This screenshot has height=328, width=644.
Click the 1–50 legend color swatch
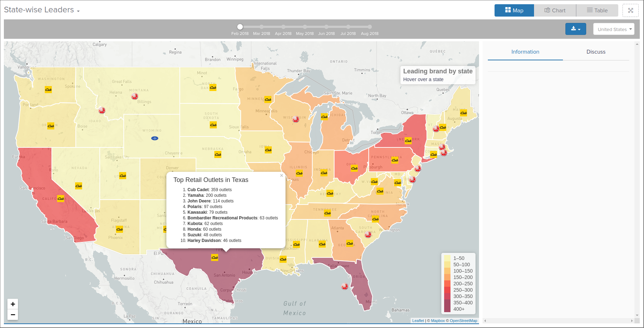click(x=447, y=258)
